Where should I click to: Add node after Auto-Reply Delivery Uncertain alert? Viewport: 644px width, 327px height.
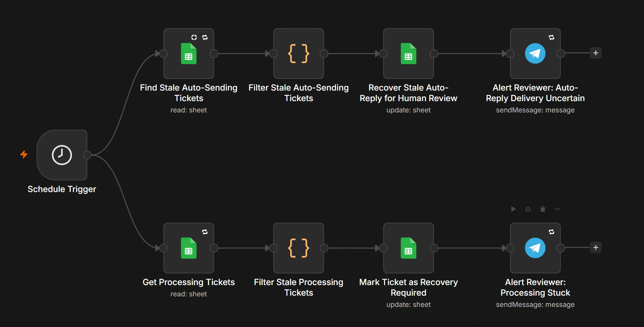pyautogui.click(x=596, y=53)
